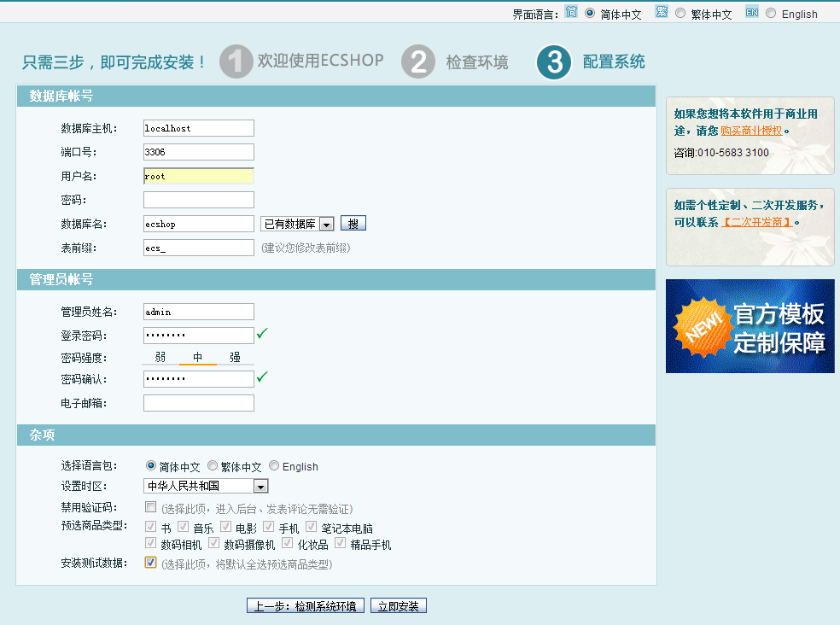
Task: Click the 立即安装 install button
Action: (399, 605)
